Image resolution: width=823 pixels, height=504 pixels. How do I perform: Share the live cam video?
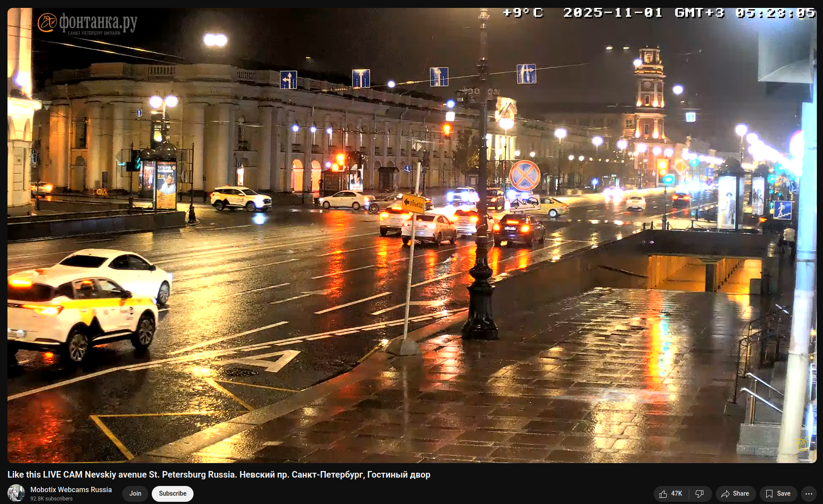coord(735,494)
